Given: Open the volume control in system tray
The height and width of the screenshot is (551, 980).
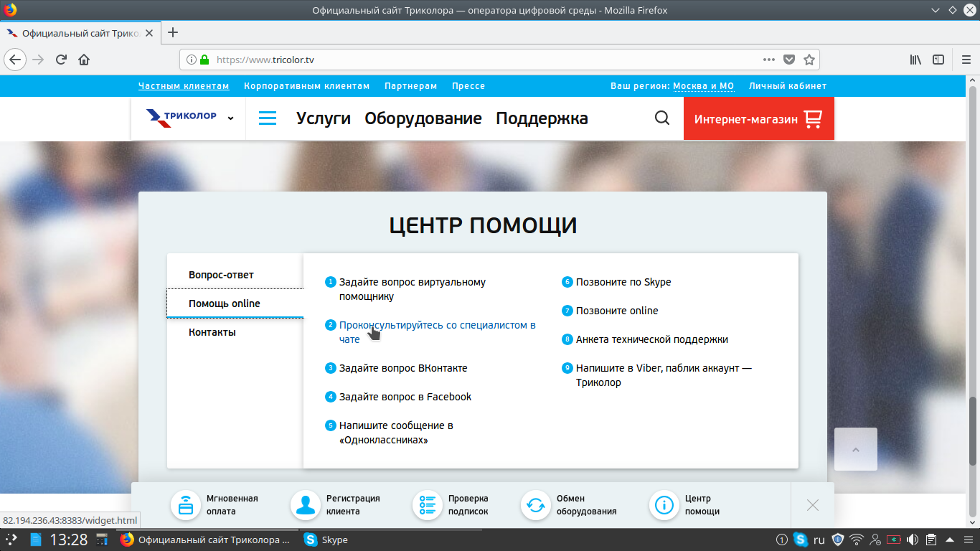Looking at the screenshot, I should [913, 540].
